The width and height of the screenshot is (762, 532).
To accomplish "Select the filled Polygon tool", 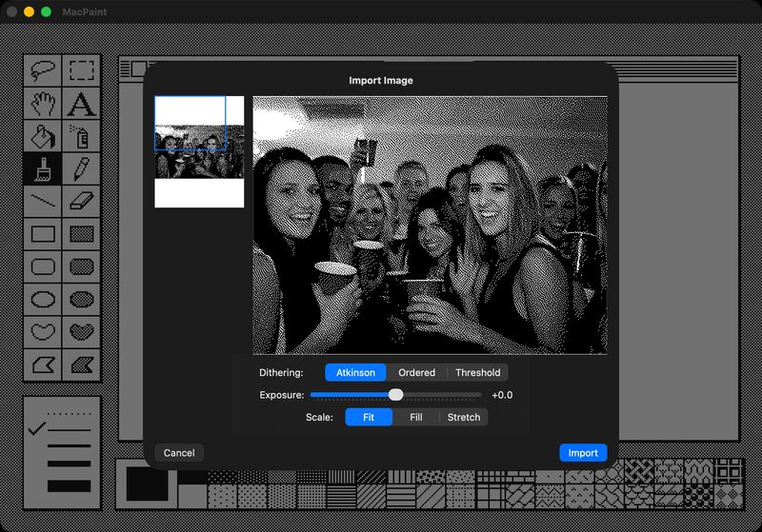I will click(82, 365).
